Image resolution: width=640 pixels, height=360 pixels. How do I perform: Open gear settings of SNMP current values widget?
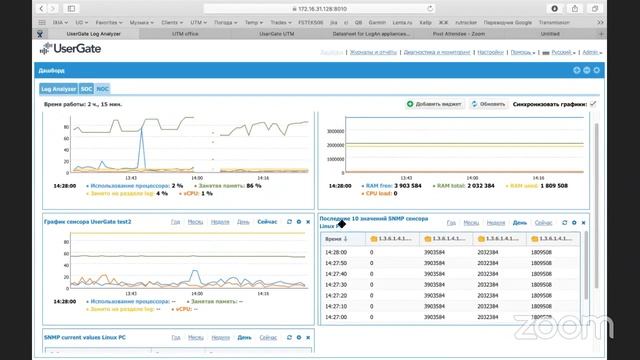pos(299,338)
